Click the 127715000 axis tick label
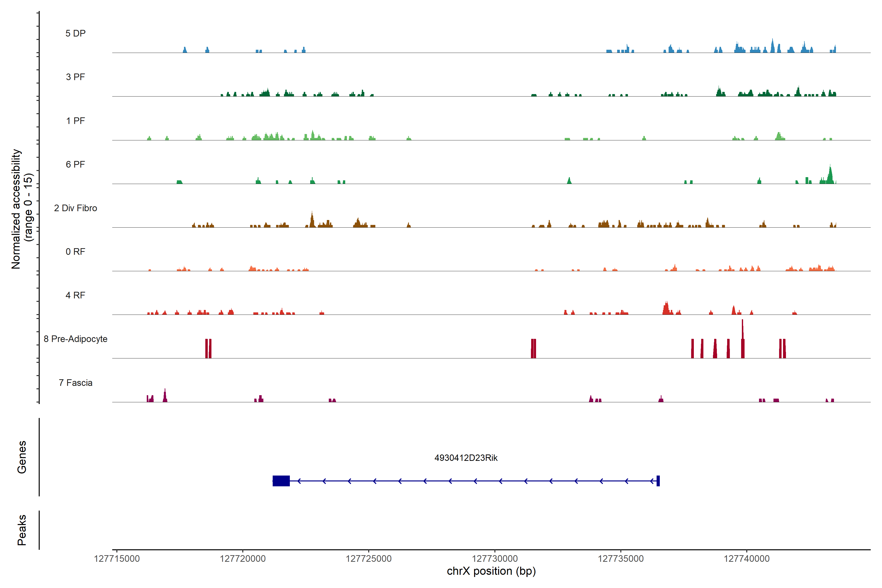This screenshot has height=588, width=882. click(117, 559)
